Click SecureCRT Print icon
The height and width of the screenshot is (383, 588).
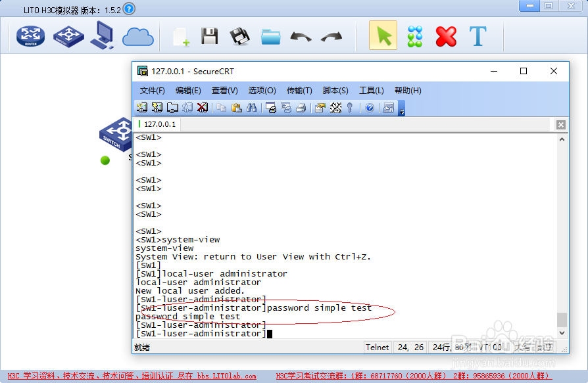pyautogui.click(x=301, y=108)
